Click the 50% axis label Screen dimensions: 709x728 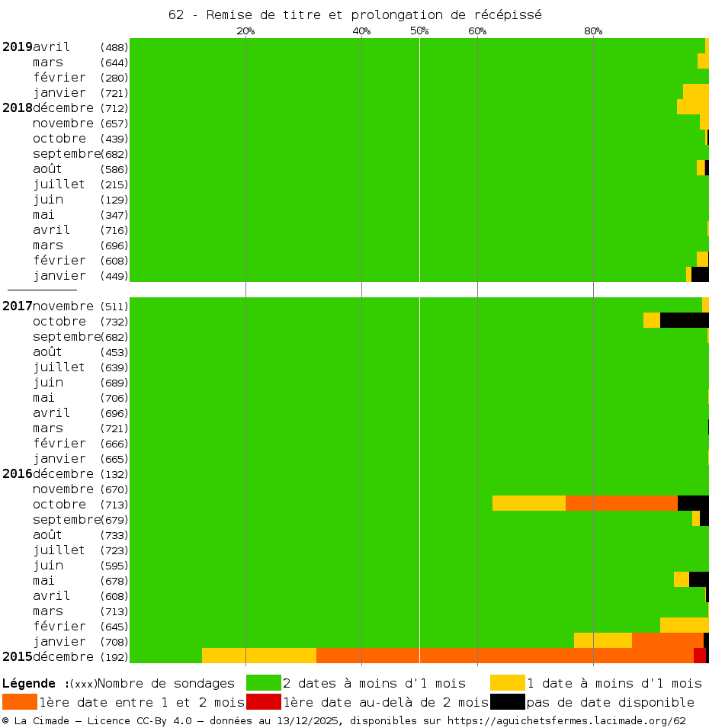click(419, 30)
